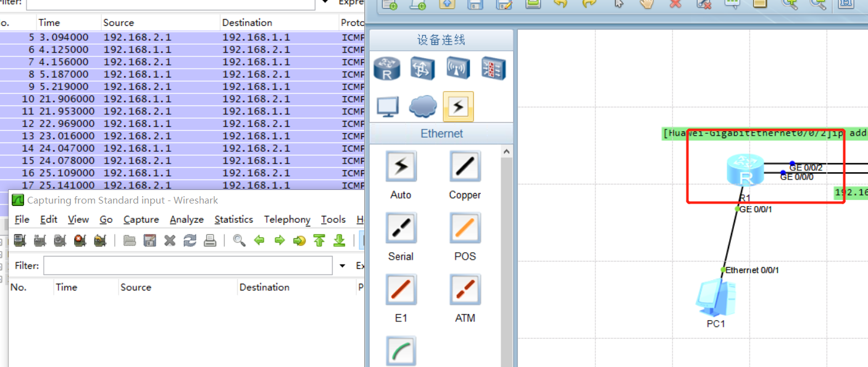This screenshot has width=868, height=367.
Task: Restart the running capture in Wireshark
Action: click(x=100, y=240)
